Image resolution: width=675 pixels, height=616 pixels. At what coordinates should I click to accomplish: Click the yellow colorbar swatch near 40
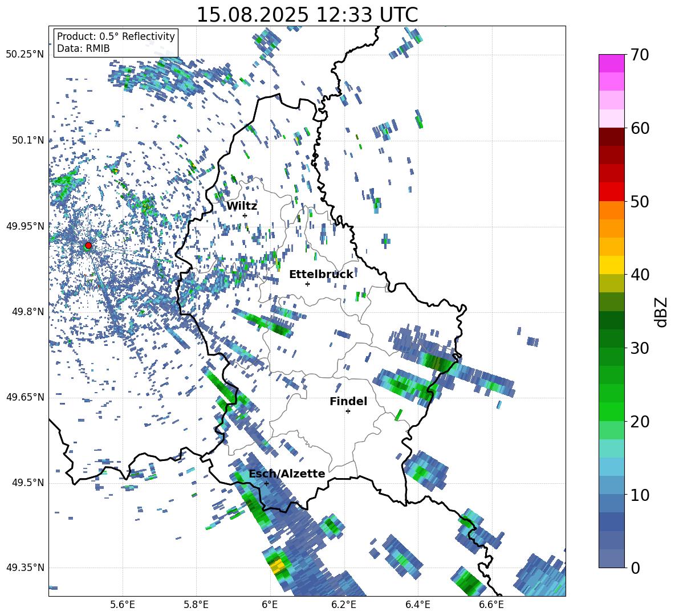pos(611,265)
